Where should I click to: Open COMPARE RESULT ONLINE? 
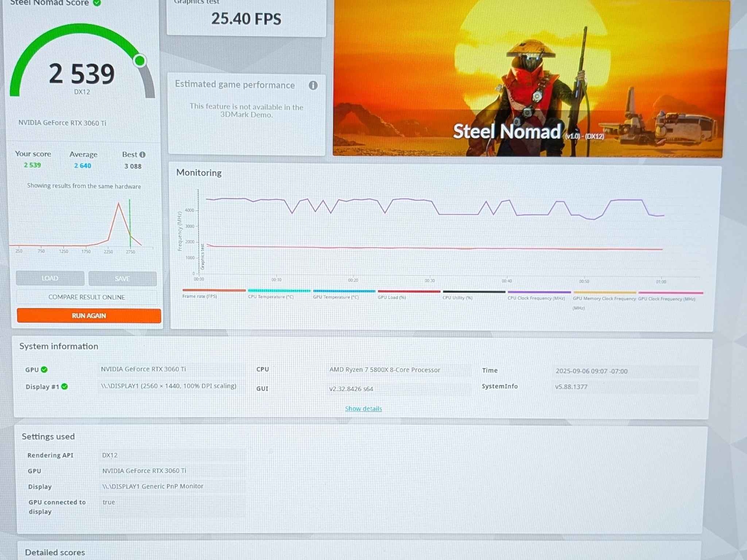coord(87,297)
